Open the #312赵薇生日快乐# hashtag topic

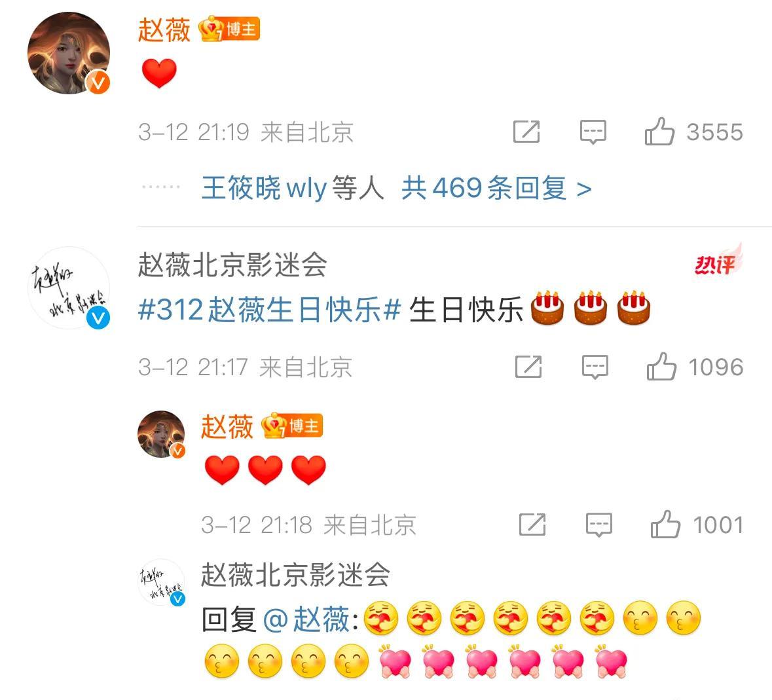coord(269,310)
